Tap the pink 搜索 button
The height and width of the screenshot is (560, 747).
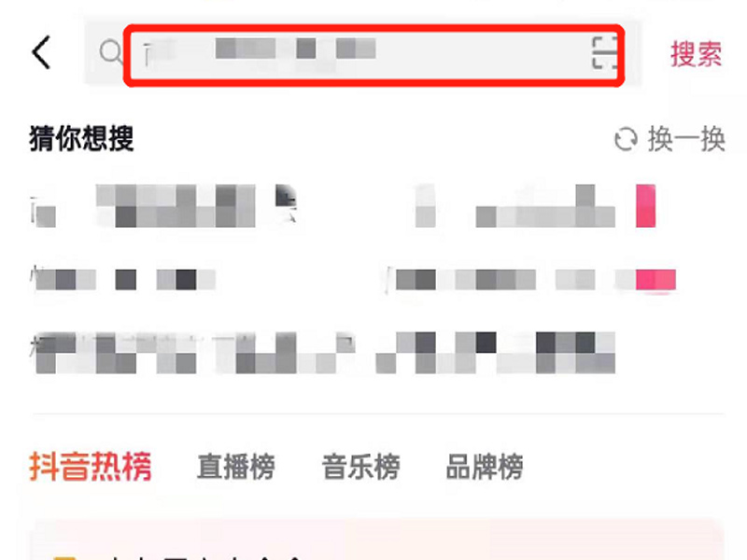point(696,54)
